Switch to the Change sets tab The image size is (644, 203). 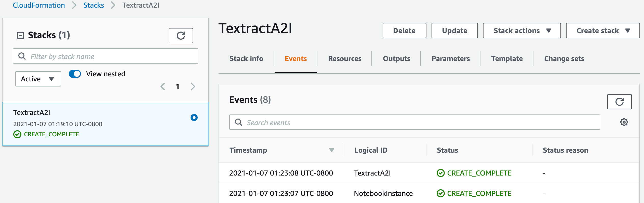[564, 59]
